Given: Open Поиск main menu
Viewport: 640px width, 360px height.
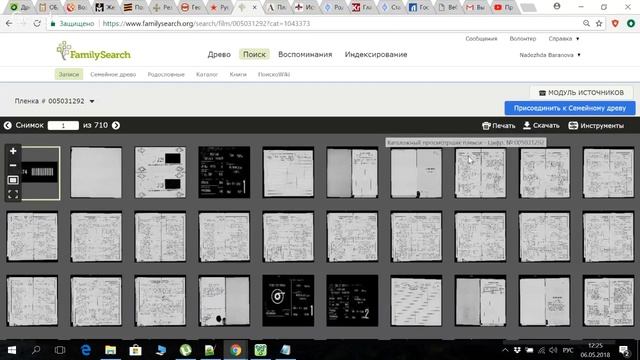Looking at the screenshot, I should (x=254, y=54).
